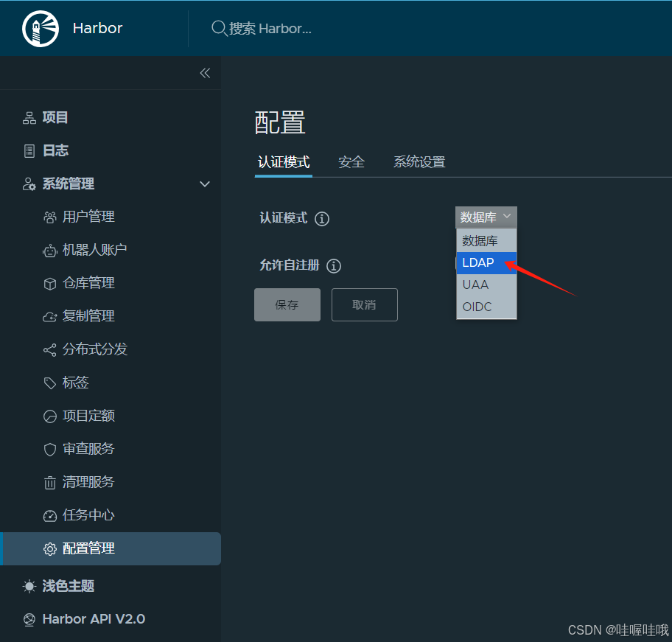
Task: Click the 取消 button
Action: [x=364, y=304]
